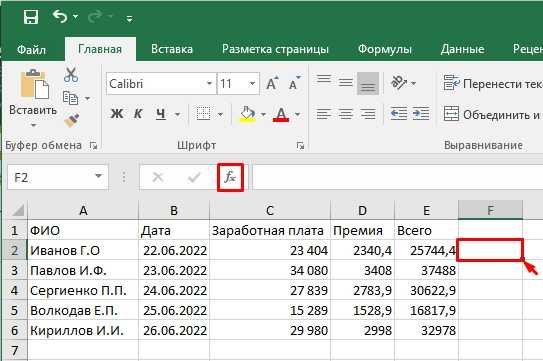
Task: Open text orientation dropdown arrow
Action: pyautogui.click(x=413, y=83)
